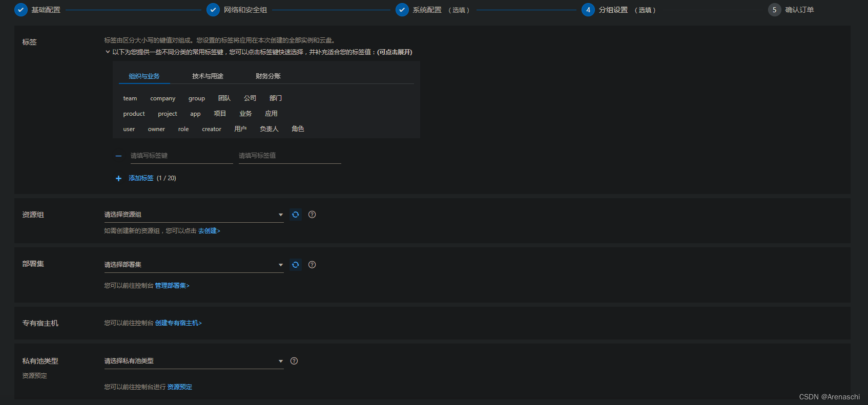Click the 网络和安全组 step checkmark icon
This screenshot has width=868, height=405.
213,10
